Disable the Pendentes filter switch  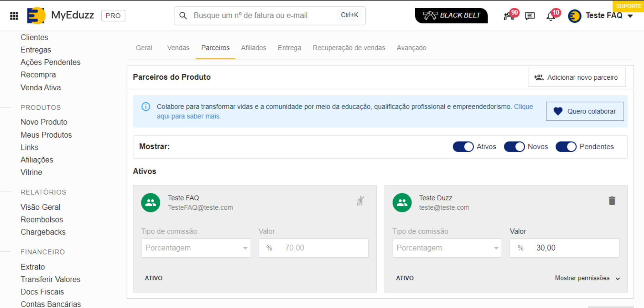point(566,147)
